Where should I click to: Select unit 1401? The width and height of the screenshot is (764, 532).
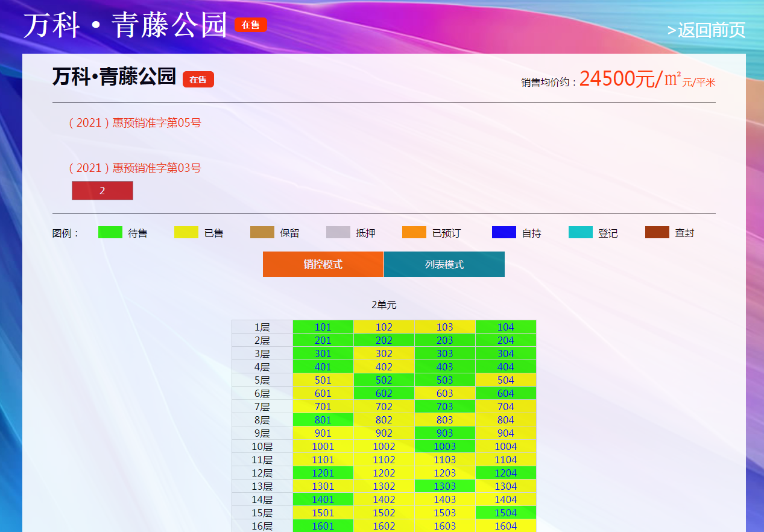pyautogui.click(x=323, y=499)
